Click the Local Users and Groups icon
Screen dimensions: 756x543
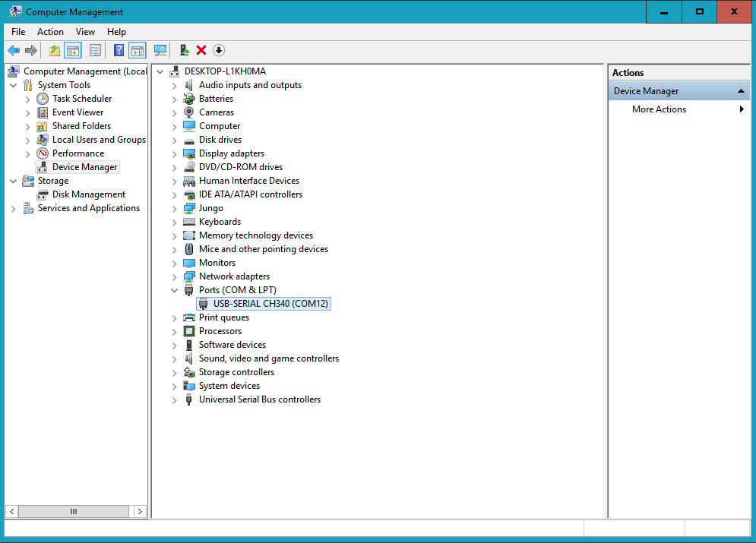click(x=43, y=140)
